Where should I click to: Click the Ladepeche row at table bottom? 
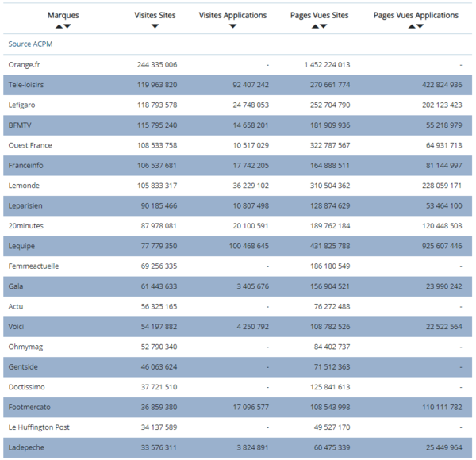tap(28, 447)
